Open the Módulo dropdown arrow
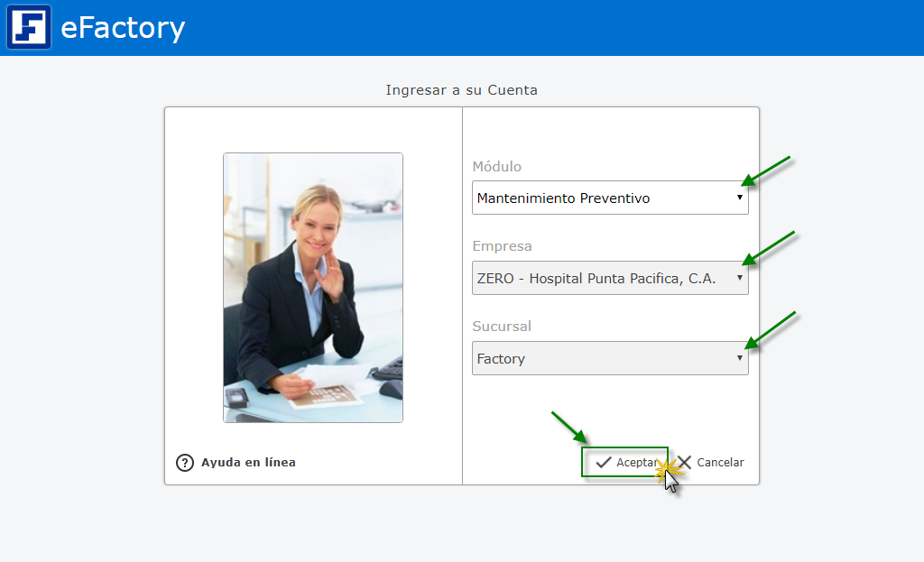 (x=740, y=198)
